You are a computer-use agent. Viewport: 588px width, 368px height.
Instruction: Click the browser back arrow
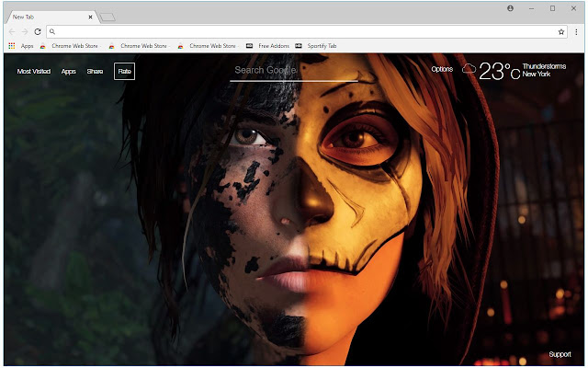[x=12, y=32]
